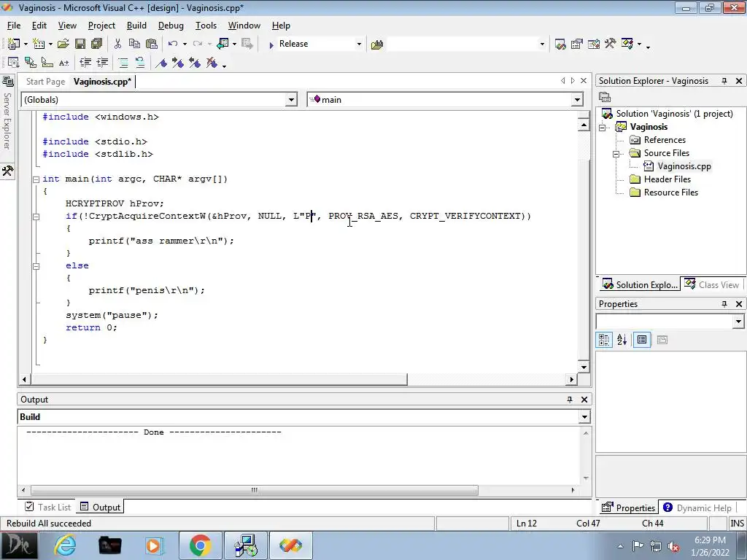Click the Uncomment selected lines icon

click(139, 63)
